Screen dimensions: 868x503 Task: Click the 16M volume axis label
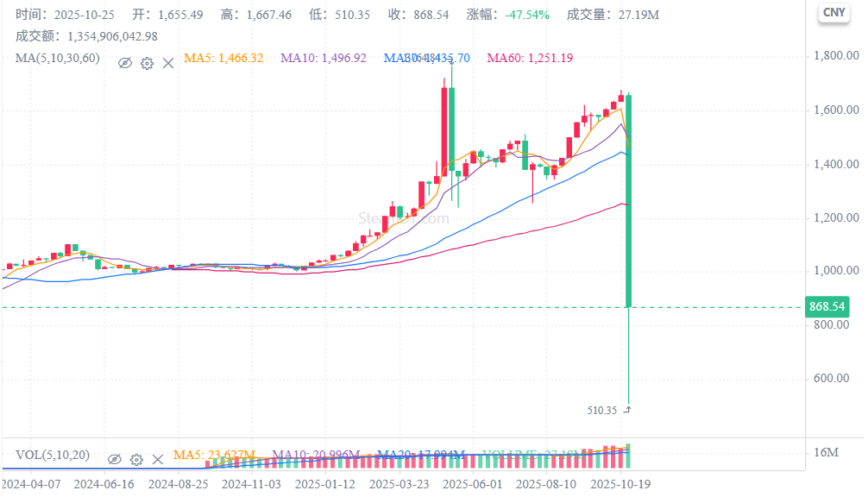[826, 453]
